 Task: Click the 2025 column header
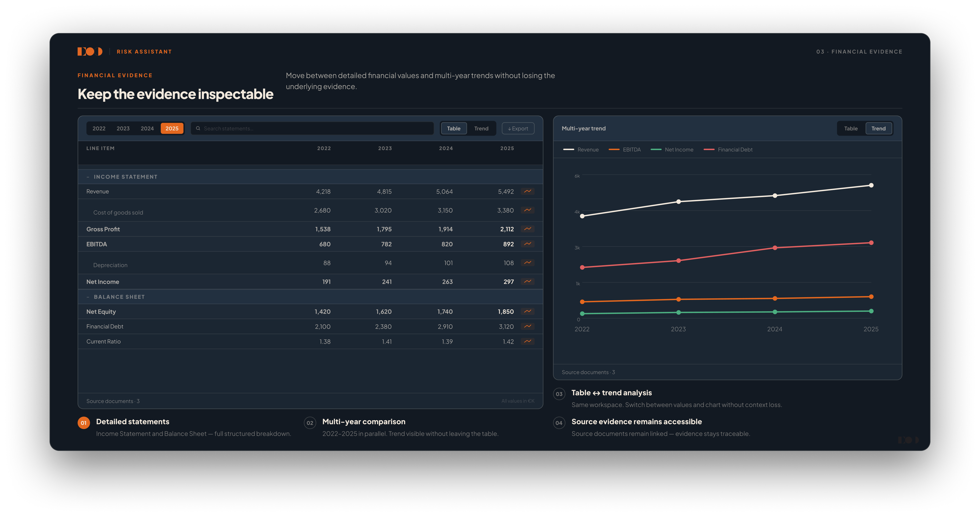pyautogui.click(x=507, y=148)
